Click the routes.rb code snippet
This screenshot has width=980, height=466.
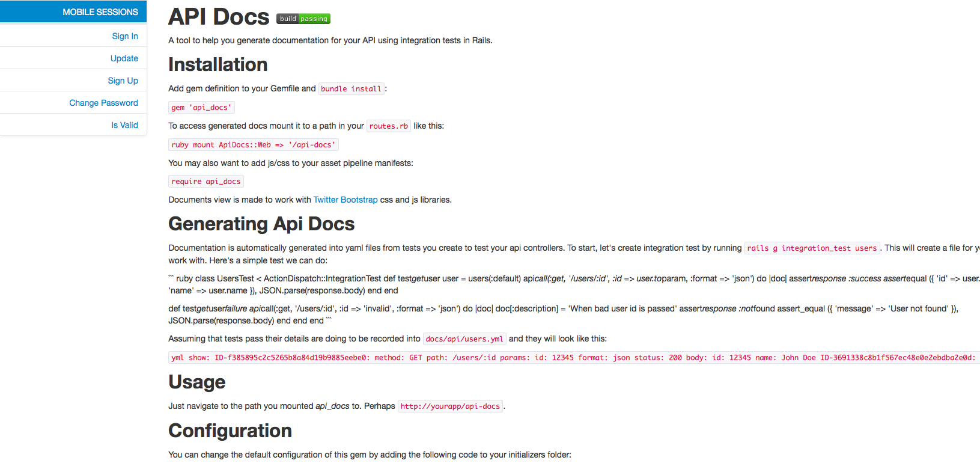(389, 126)
